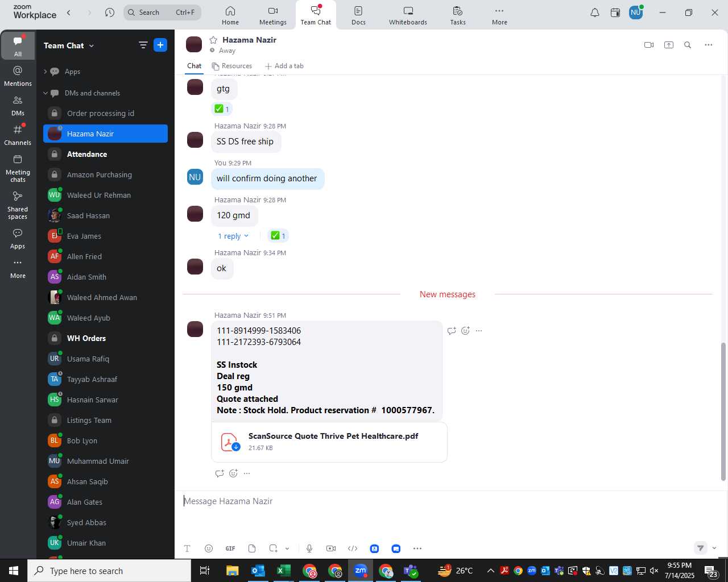
Task: Insert a code snippet
Action: (x=353, y=548)
